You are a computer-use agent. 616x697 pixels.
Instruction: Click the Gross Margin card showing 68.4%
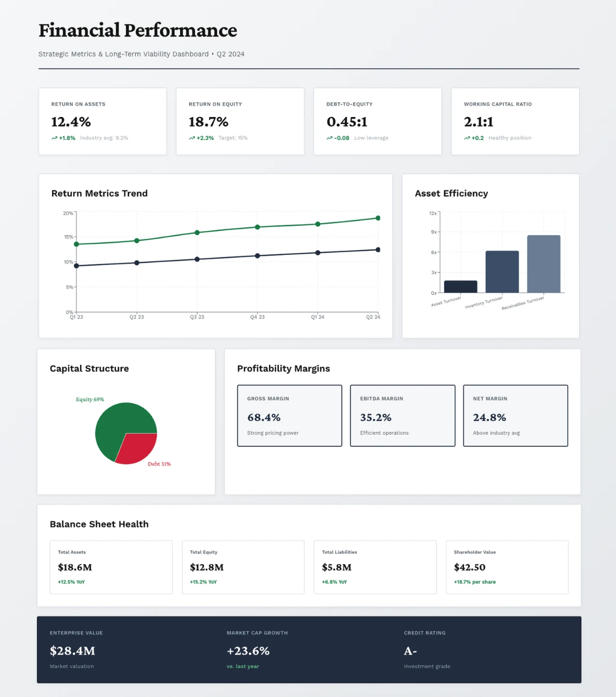289,416
